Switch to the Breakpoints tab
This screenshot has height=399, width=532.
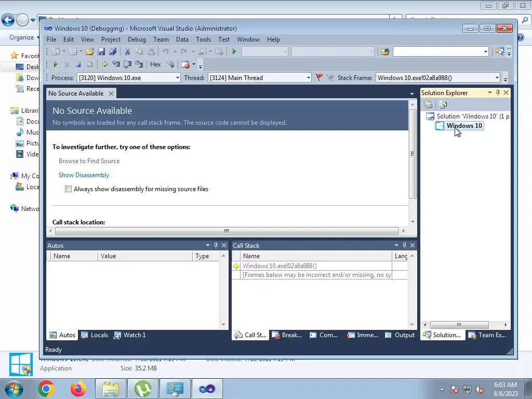(287, 335)
